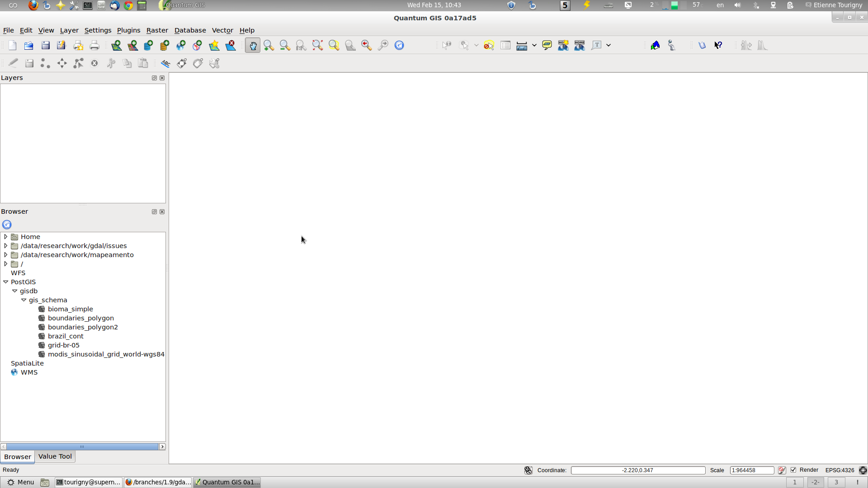Screen dimensions: 868x488
Task: Select brazil_cont layer in Browser
Action: pyautogui.click(x=66, y=336)
